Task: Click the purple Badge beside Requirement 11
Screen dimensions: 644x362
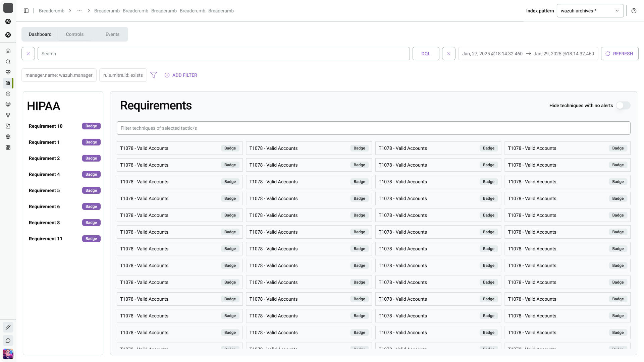Action: click(91, 239)
